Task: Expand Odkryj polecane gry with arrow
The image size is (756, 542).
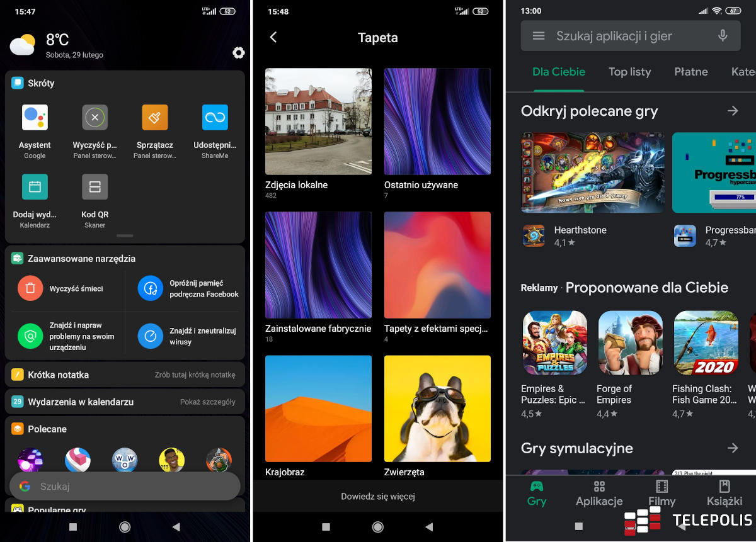Action: [x=732, y=111]
